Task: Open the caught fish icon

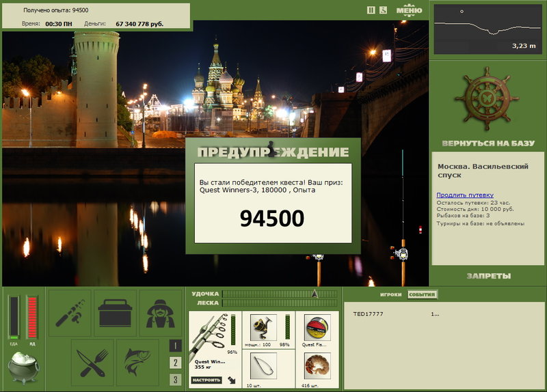Action: [x=137, y=363]
